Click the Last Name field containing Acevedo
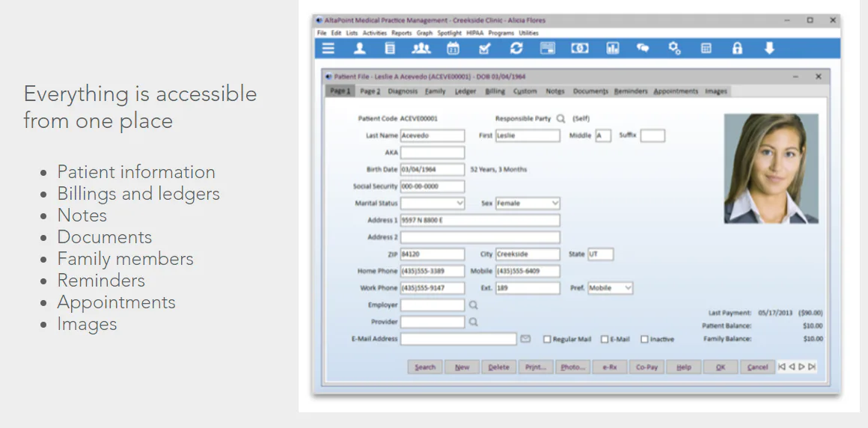This screenshot has width=868, height=428. [x=433, y=135]
